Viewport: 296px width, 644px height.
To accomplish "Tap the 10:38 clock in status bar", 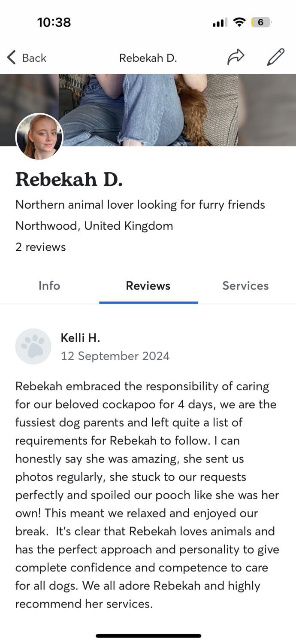I will point(54,22).
